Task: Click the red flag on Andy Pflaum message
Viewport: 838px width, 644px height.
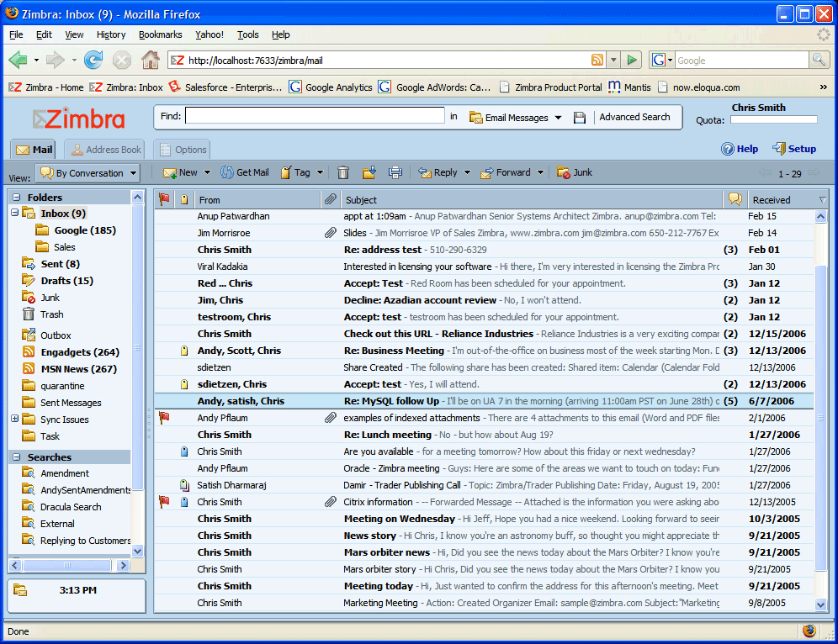Action: pos(164,418)
